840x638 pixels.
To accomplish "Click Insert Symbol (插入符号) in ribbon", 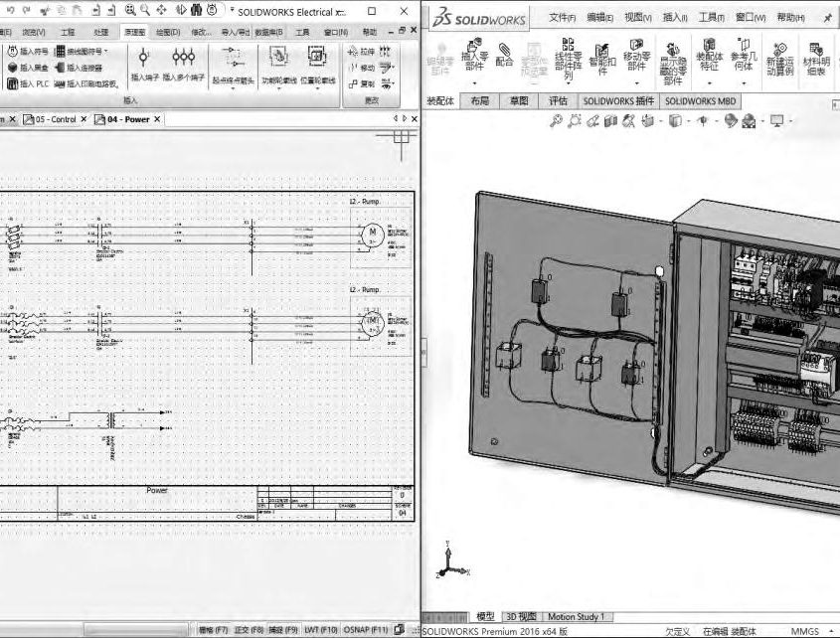I will (28, 52).
